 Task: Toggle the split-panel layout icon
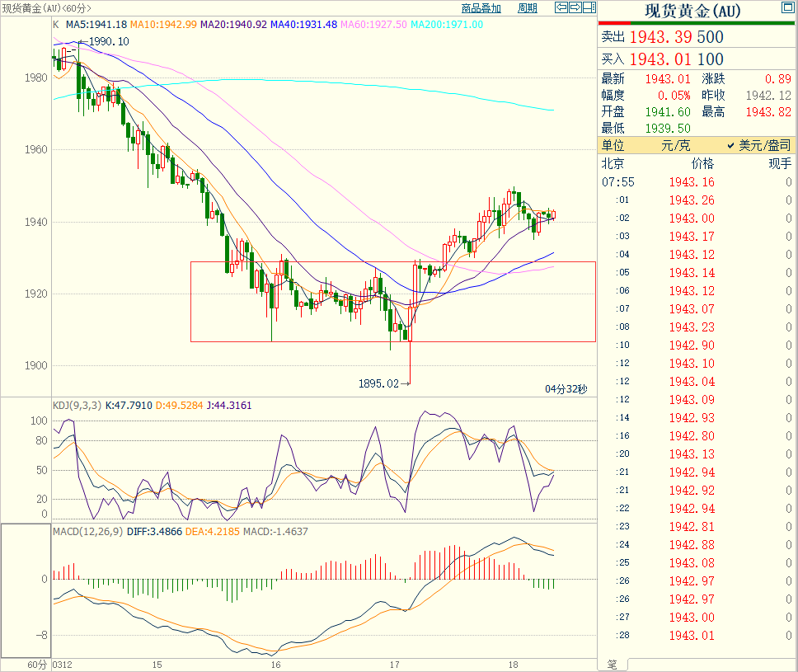click(589, 7)
